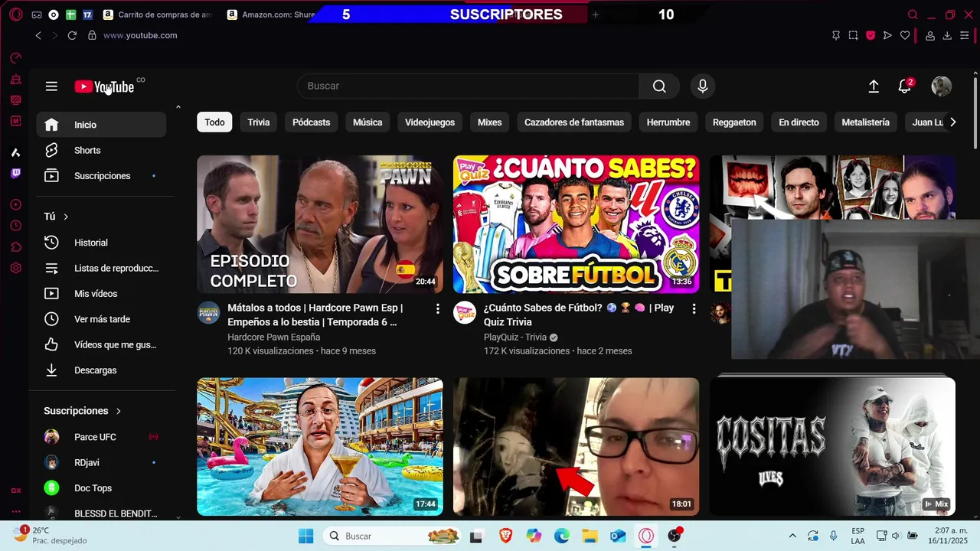This screenshot has height=551, width=980.
Task: Click the www.youtube.com address bar
Action: (140, 35)
